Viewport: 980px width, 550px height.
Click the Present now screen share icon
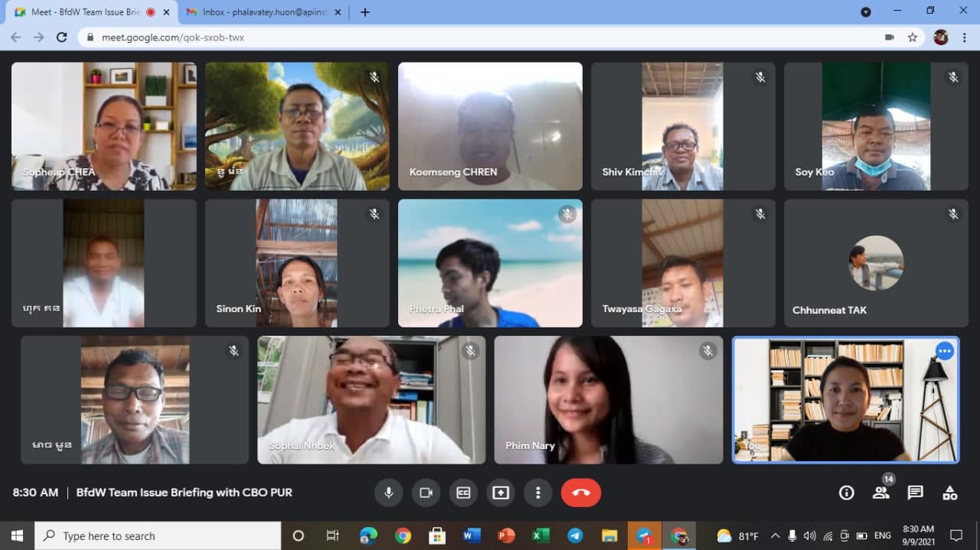coord(501,493)
